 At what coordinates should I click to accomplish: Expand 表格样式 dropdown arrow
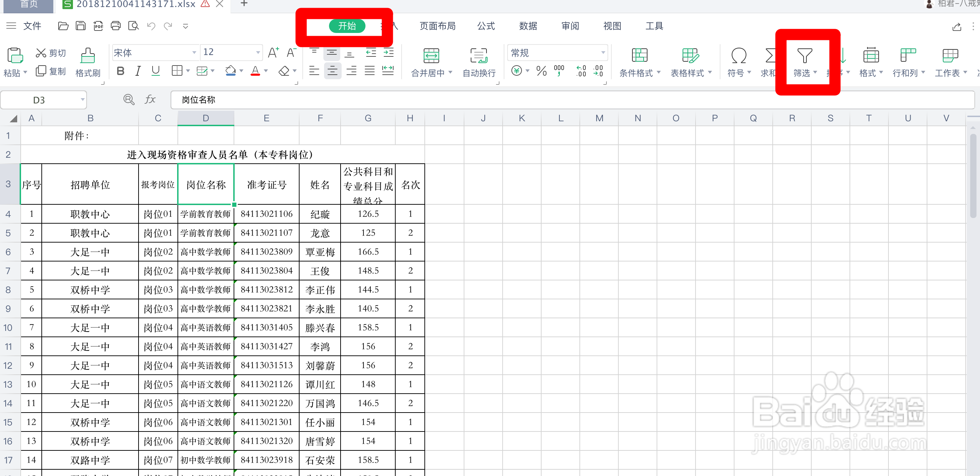tap(710, 72)
